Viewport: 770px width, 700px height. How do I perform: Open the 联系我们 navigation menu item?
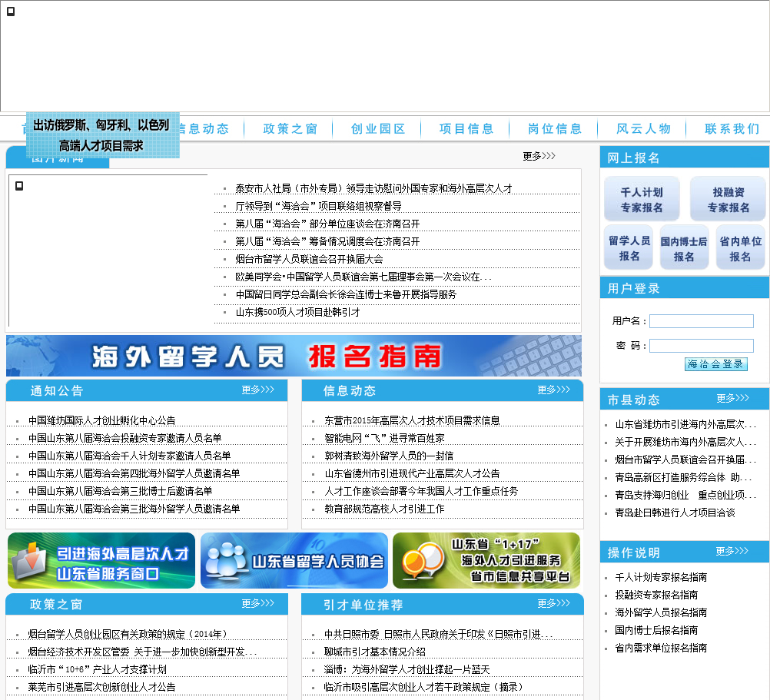click(x=732, y=128)
